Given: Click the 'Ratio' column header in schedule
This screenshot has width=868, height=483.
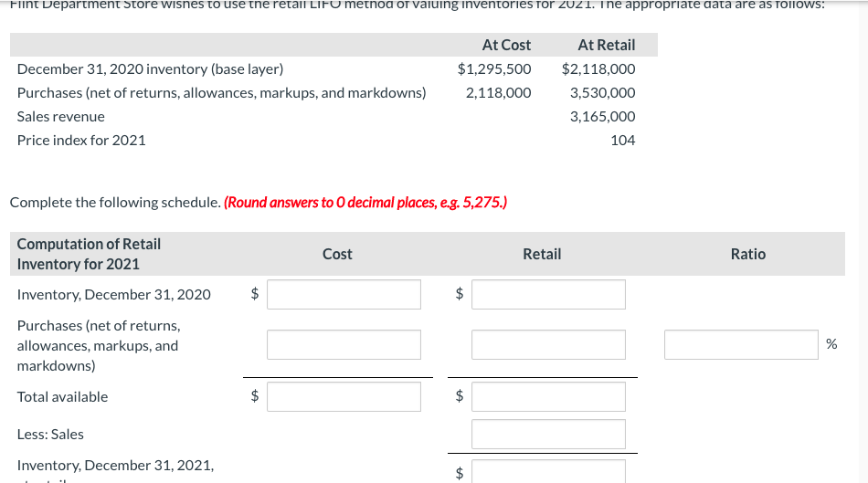Looking at the screenshot, I should point(748,254).
